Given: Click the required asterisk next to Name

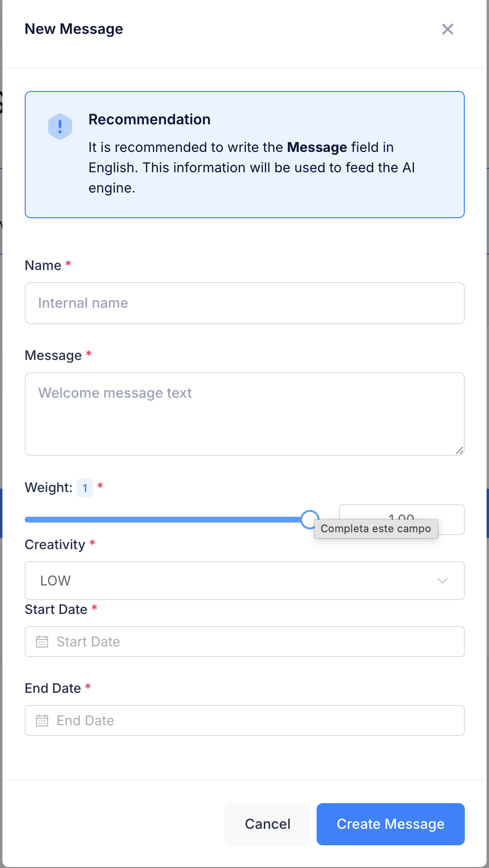Looking at the screenshot, I should coord(68,265).
